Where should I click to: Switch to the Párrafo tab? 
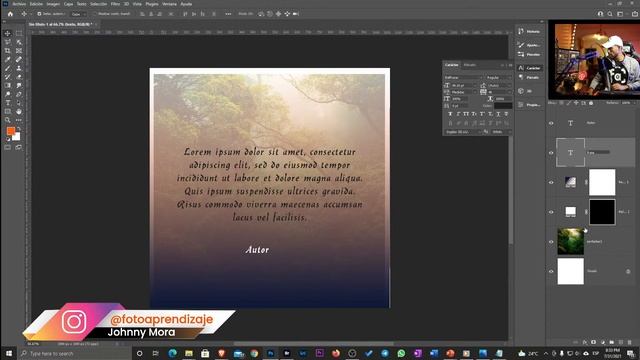coord(470,65)
